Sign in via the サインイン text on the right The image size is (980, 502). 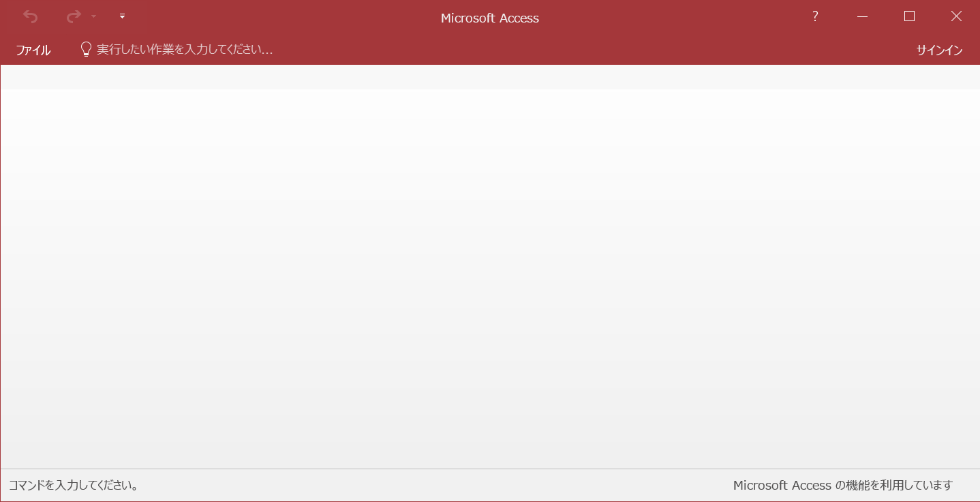click(x=939, y=49)
